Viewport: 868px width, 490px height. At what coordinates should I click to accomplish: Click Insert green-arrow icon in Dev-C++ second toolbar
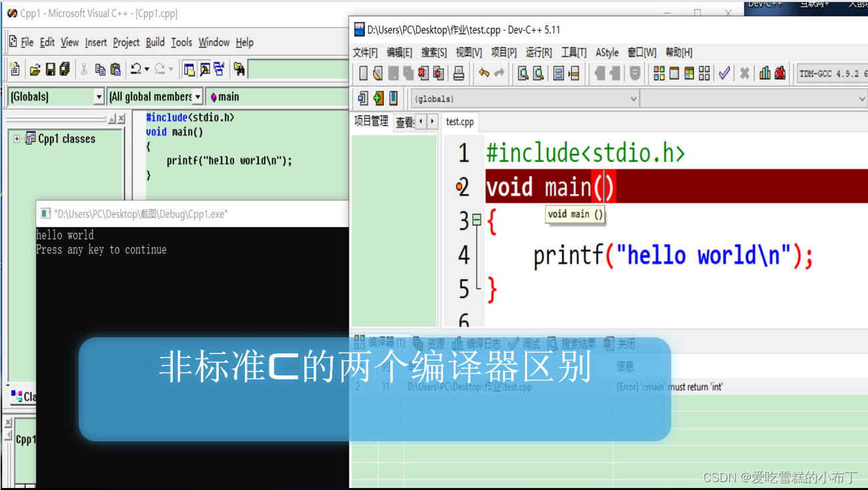click(x=378, y=99)
